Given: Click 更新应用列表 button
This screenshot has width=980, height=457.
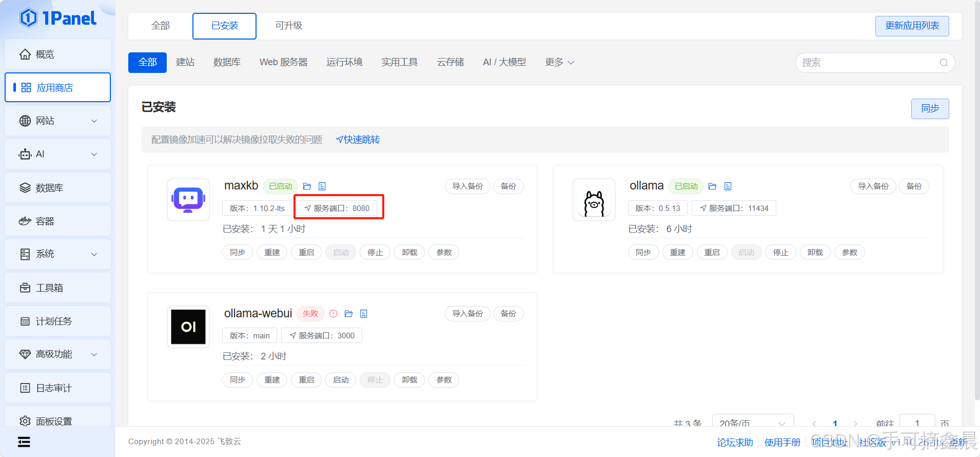Looking at the screenshot, I should coord(912,26).
